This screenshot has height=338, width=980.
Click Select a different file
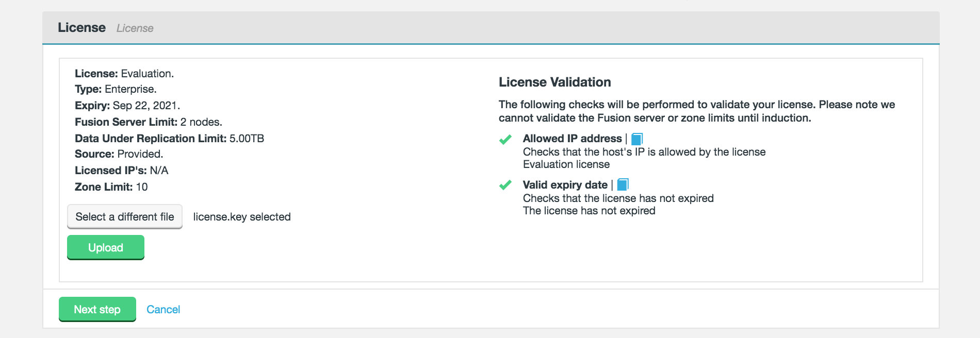(124, 216)
